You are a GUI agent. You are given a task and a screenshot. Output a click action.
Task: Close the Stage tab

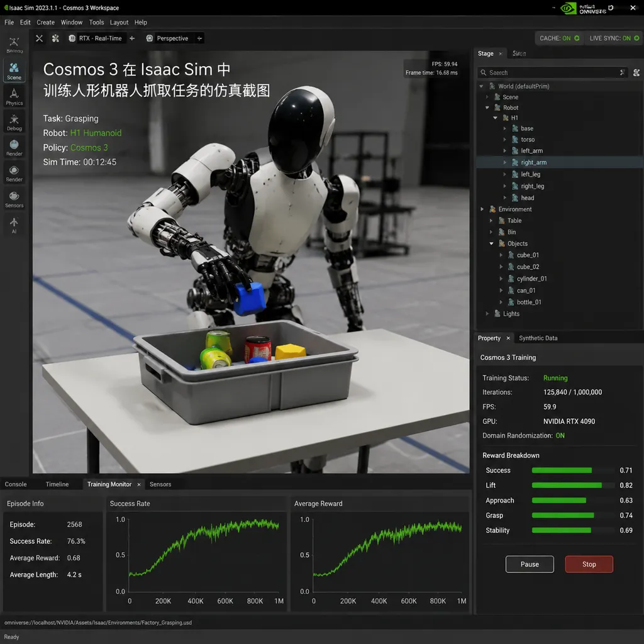click(501, 54)
